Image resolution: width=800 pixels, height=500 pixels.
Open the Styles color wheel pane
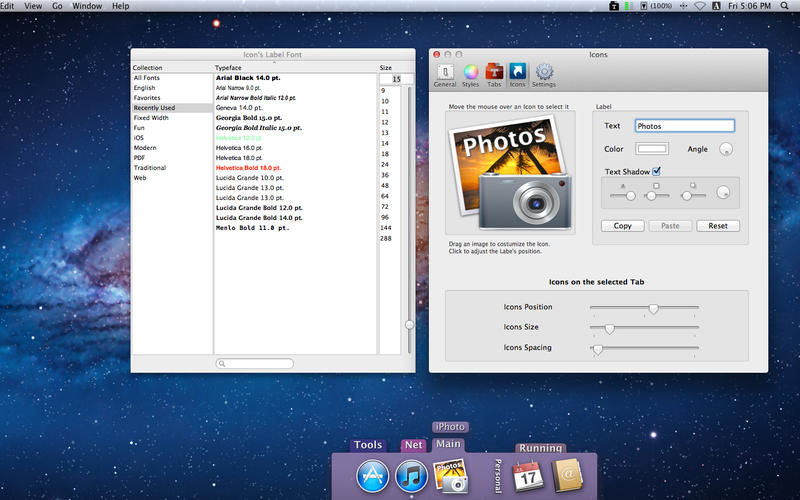[470, 75]
